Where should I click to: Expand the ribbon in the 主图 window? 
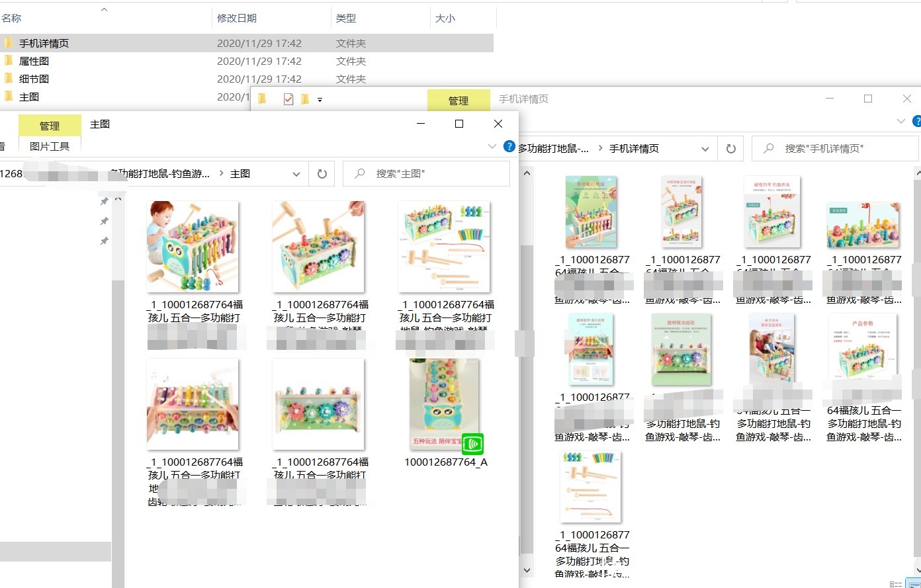click(x=492, y=146)
